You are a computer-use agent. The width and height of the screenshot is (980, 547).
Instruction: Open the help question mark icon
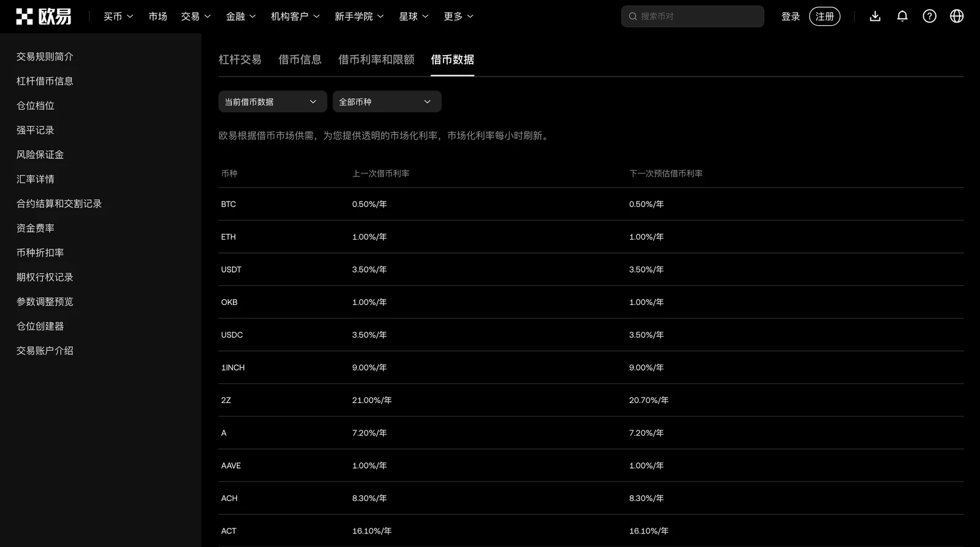pos(930,17)
